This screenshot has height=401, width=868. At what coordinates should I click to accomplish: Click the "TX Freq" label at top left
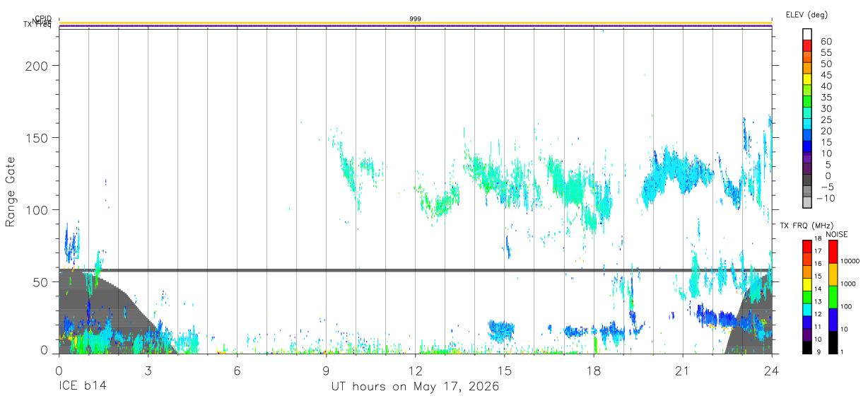pos(37,25)
